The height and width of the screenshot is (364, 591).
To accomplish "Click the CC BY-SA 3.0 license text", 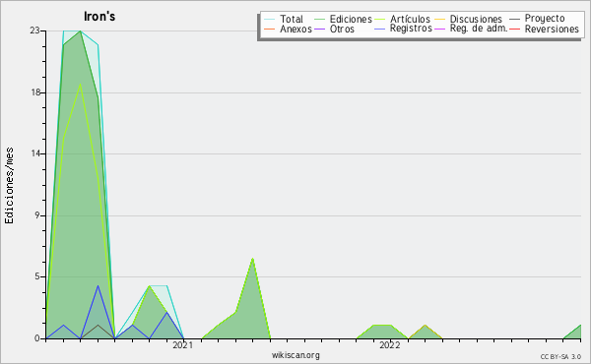I will click(x=560, y=356).
